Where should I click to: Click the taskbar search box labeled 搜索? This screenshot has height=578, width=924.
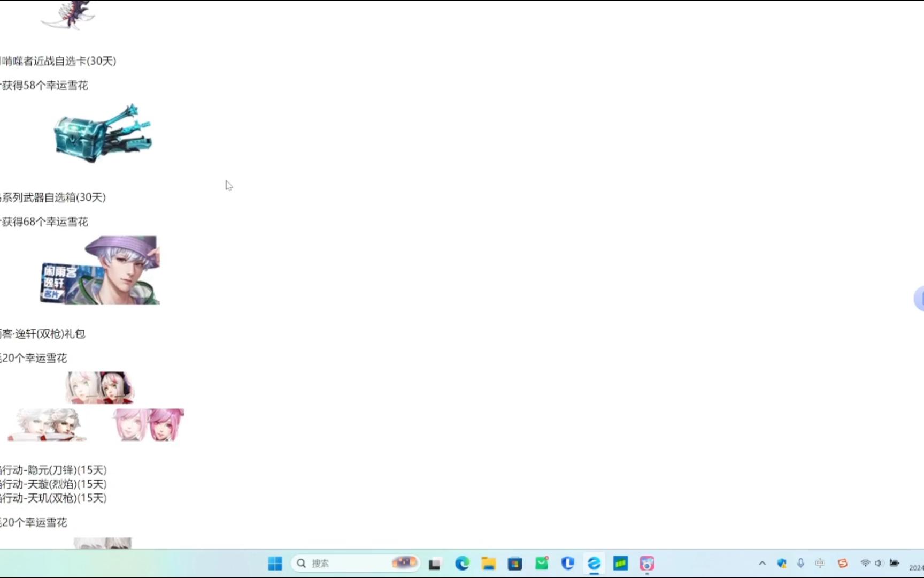point(356,563)
